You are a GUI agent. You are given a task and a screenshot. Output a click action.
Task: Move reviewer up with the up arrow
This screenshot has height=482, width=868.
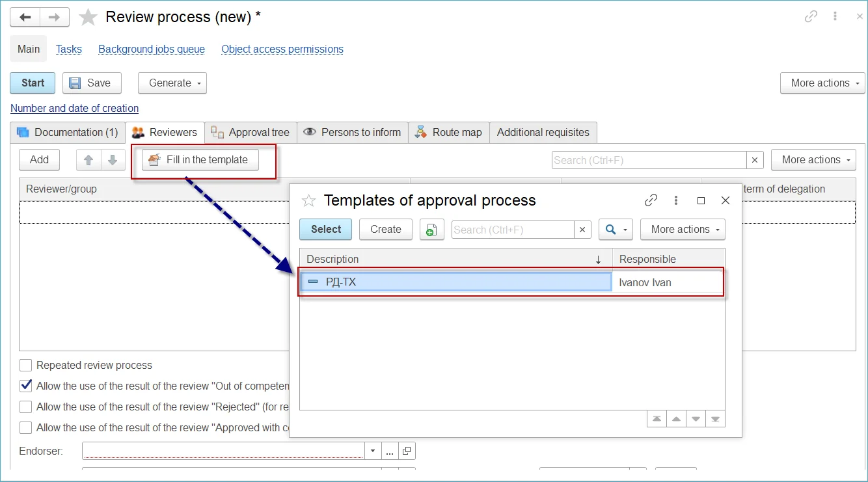tap(88, 160)
